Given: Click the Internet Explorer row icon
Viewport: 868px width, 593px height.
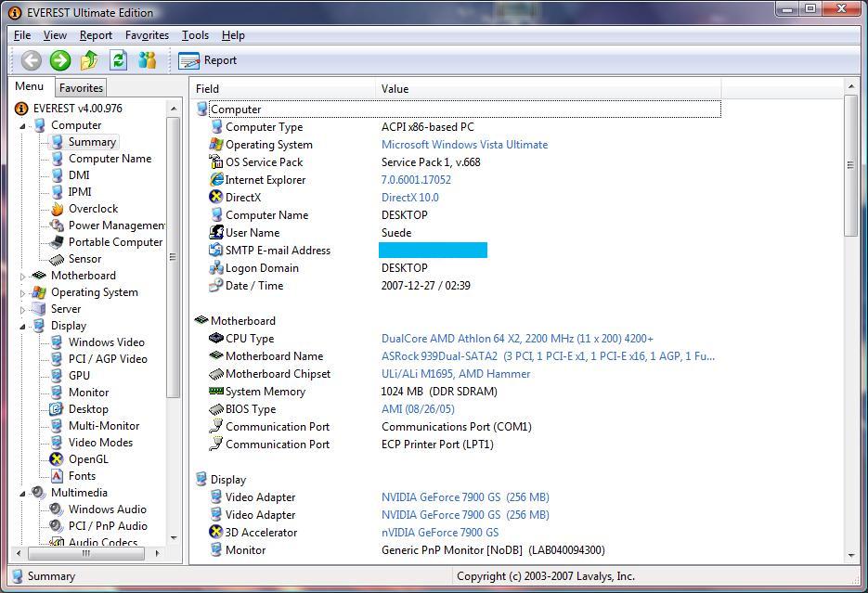Looking at the screenshot, I should 216,180.
